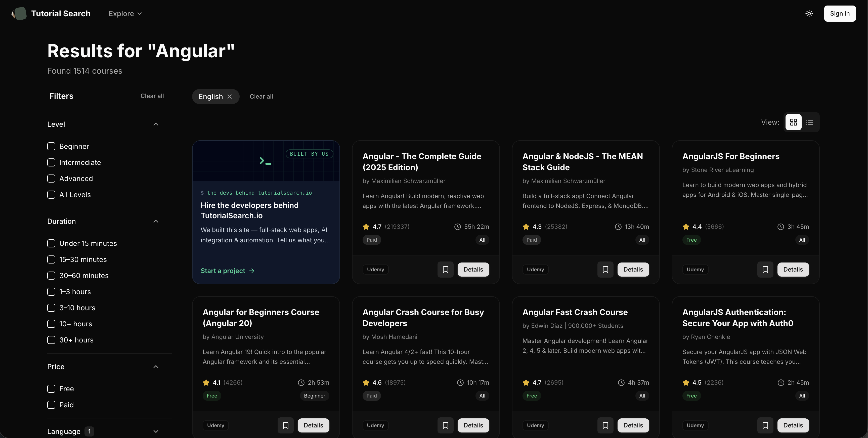Click clock icon next to 55h 22m
This screenshot has height=438, width=868.
(457, 227)
